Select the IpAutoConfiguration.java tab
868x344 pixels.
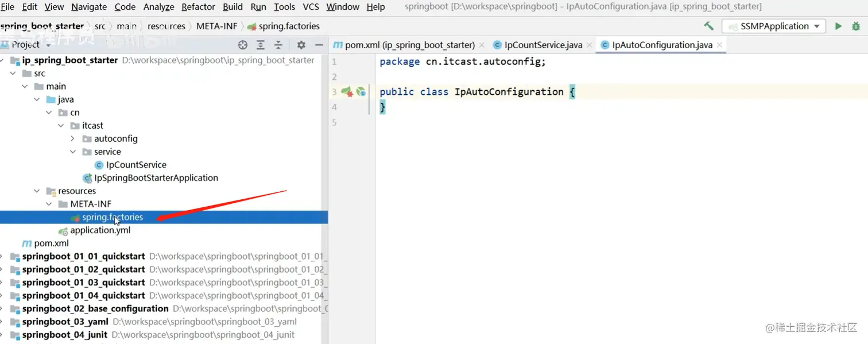pos(662,45)
